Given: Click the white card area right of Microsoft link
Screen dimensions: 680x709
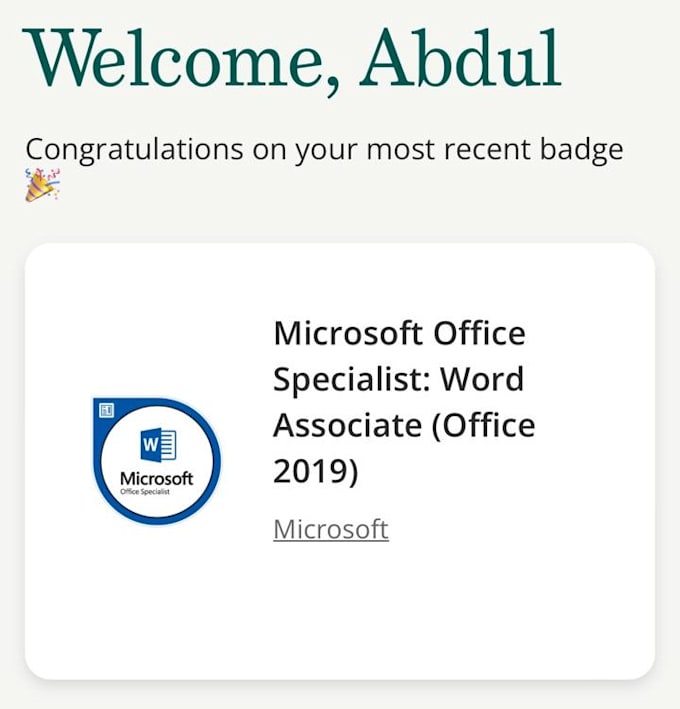Looking at the screenshot, I should coord(520,528).
